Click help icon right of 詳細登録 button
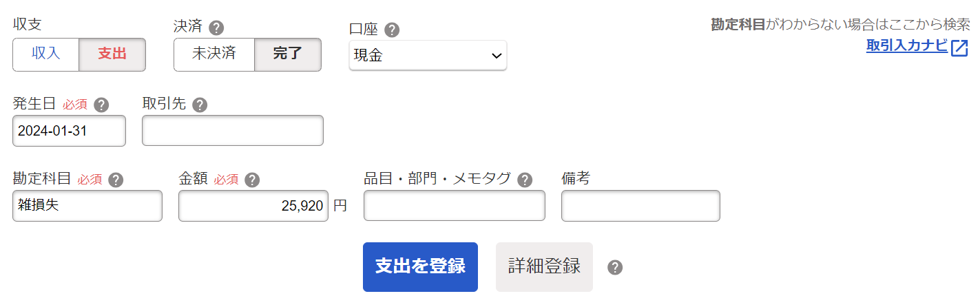This screenshot has width=980, height=307. (x=615, y=268)
